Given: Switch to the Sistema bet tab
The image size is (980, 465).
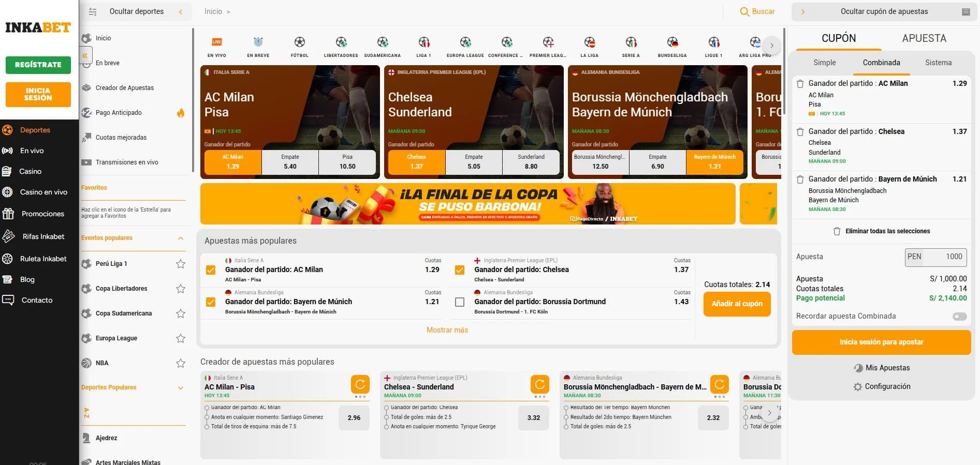Looking at the screenshot, I should tap(938, 63).
